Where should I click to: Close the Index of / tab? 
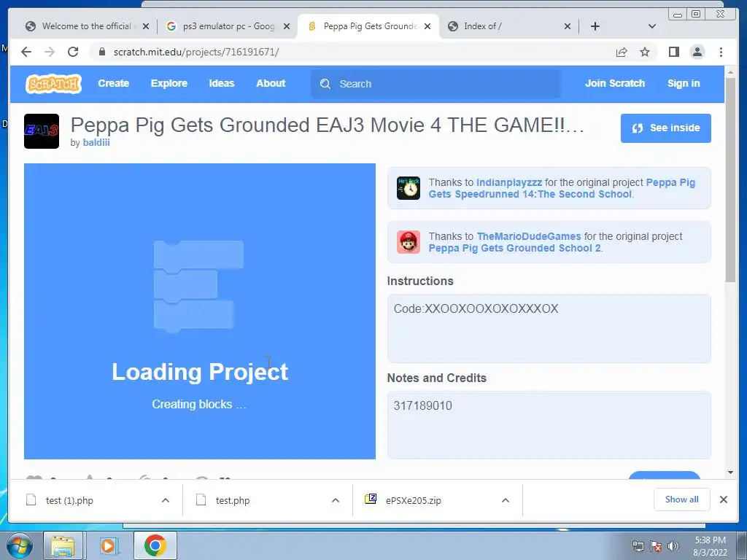coord(568,27)
